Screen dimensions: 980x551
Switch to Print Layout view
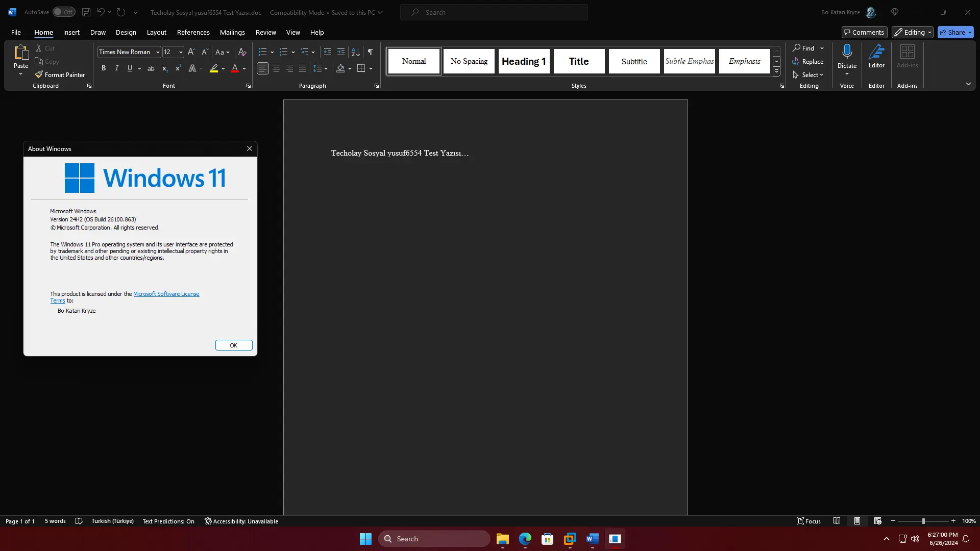[857, 521]
